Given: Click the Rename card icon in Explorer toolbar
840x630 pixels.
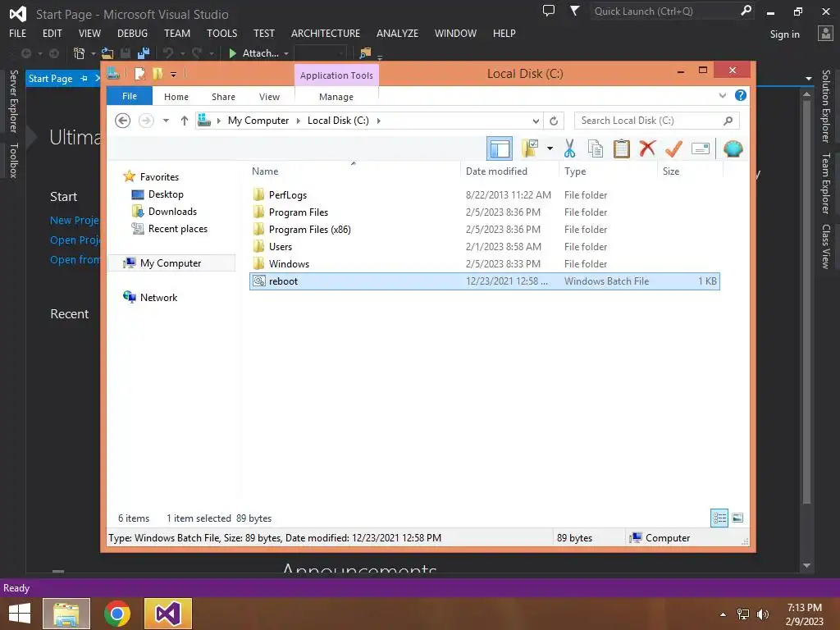Looking at the screenshot, I should 701,148.
